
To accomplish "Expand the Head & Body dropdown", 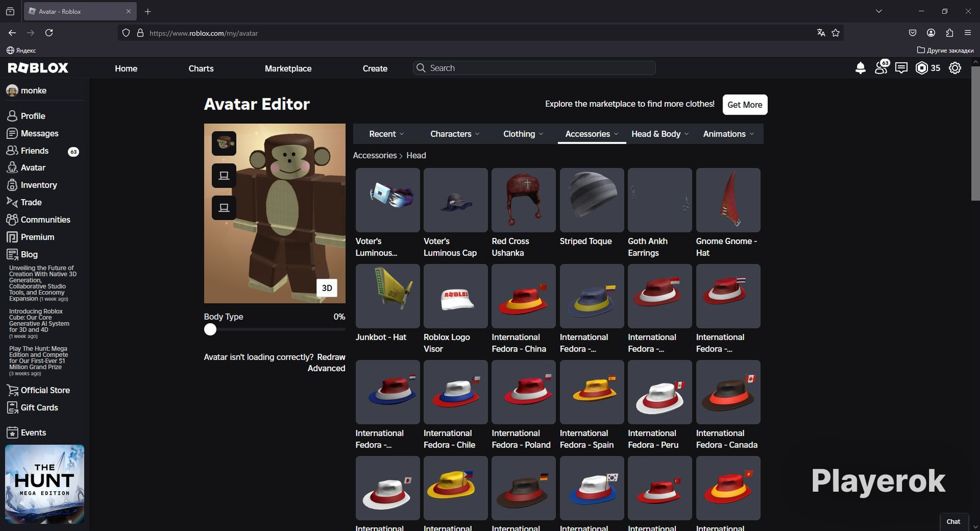I will coord(660,134).
